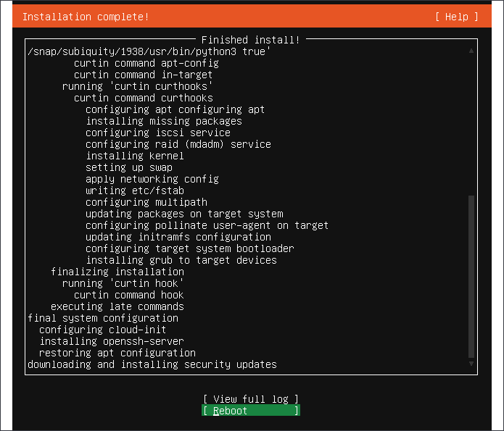Image resolution: width=504 pixels, height=431 pixels.
Task: Click 'downloading and installing security updates' line
Action: click(x=152, y=364)
